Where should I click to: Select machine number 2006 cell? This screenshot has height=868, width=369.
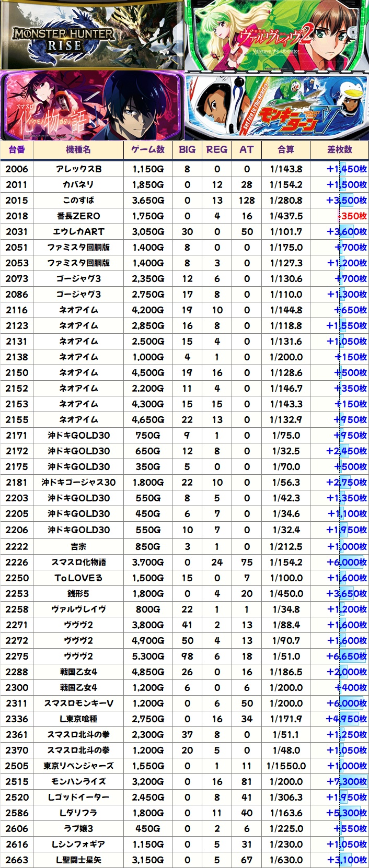coord(17,169)
